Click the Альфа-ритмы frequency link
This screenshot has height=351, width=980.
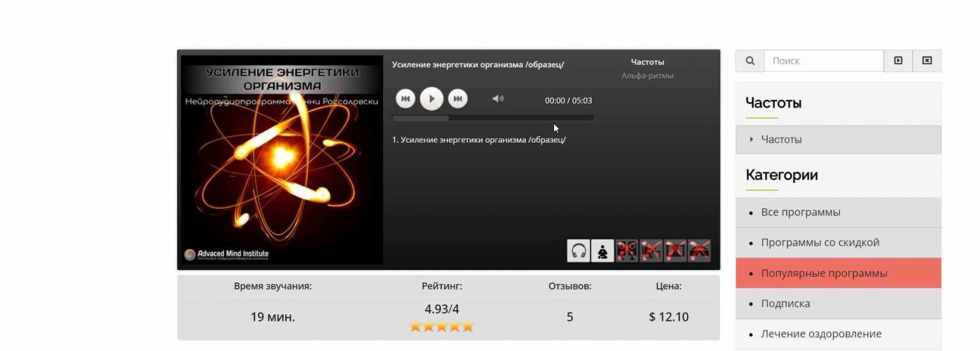[x=647, y=75]
